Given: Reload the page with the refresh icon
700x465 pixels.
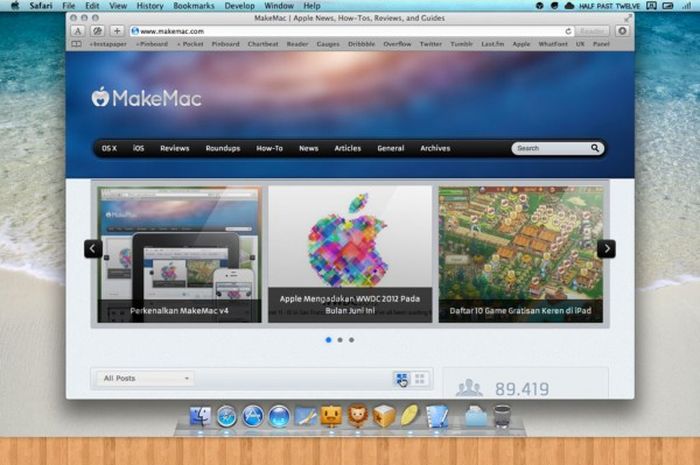Looking at the screenshot, I should tap(568, 31).
